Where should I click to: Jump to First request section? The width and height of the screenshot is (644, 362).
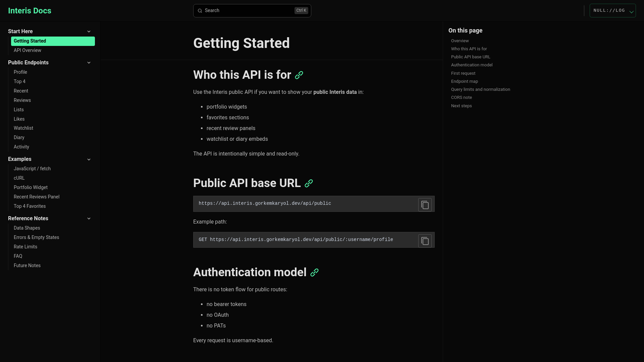[x=463, y=73]
